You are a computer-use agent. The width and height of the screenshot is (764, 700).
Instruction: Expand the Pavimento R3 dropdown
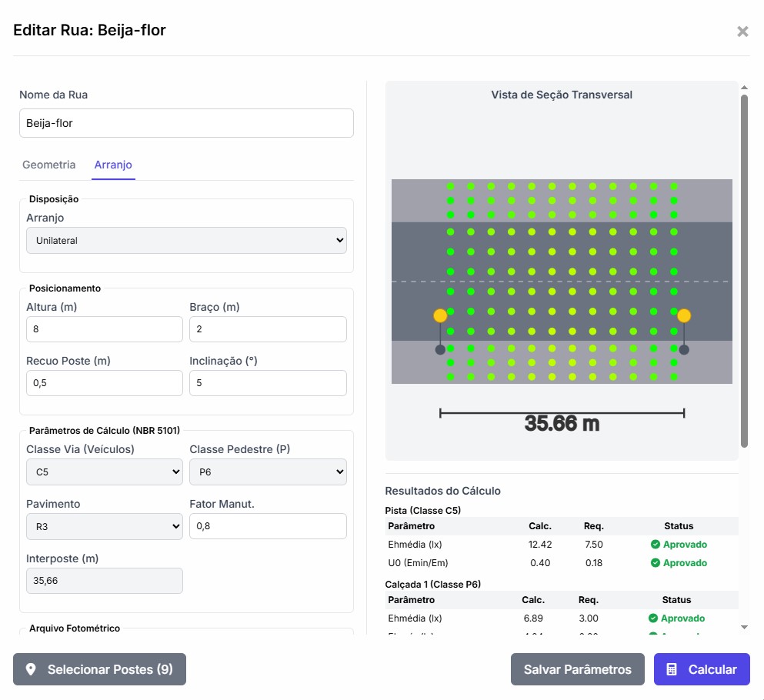click(105, 527)
